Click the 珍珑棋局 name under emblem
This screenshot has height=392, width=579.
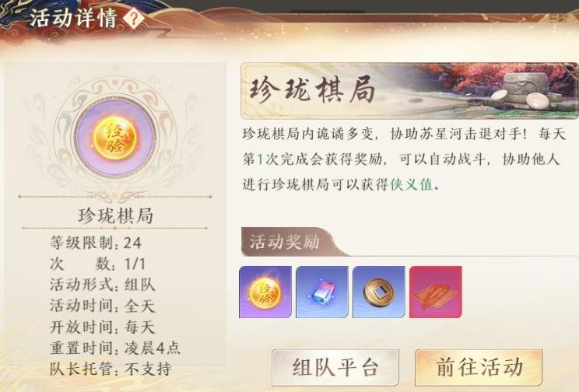[116, 215]
